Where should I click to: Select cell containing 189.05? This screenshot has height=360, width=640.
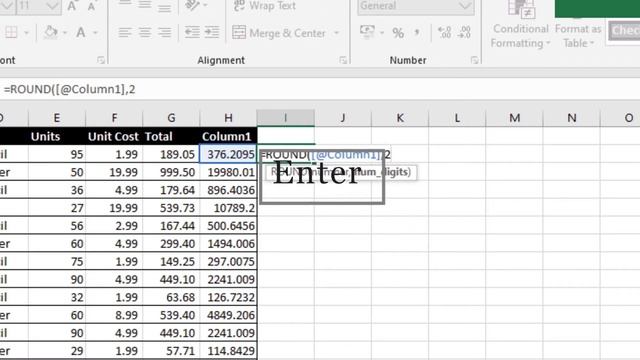[171, 154]
